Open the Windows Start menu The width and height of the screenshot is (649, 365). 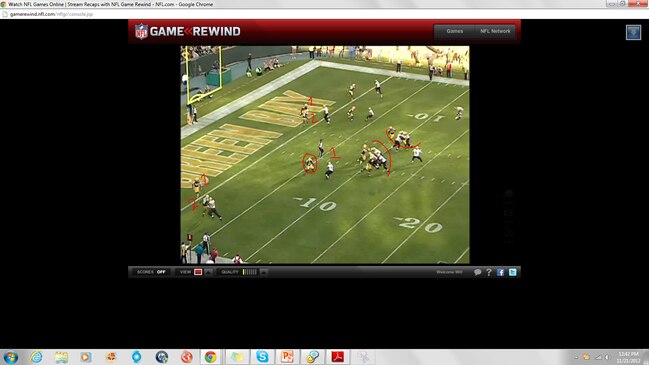coord(11,357)
